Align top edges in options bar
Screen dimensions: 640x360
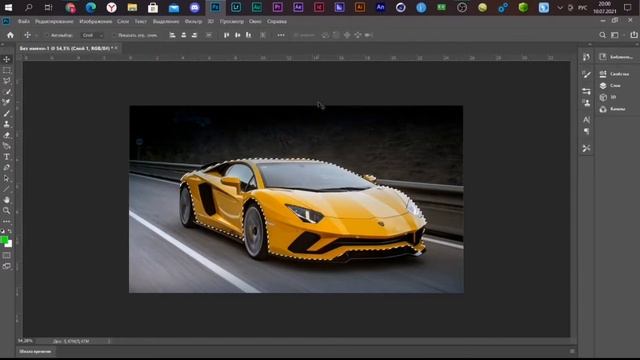(x=227, y=35)
